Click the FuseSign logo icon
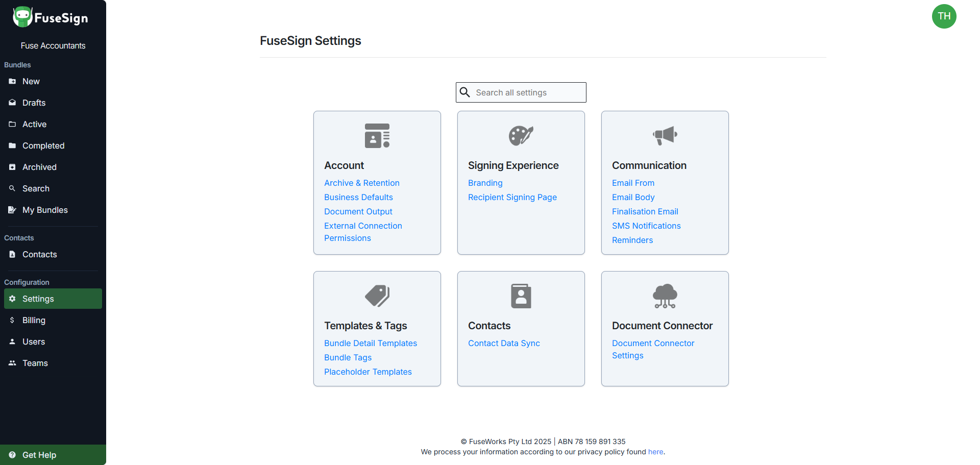 click(x=22, y=17)
